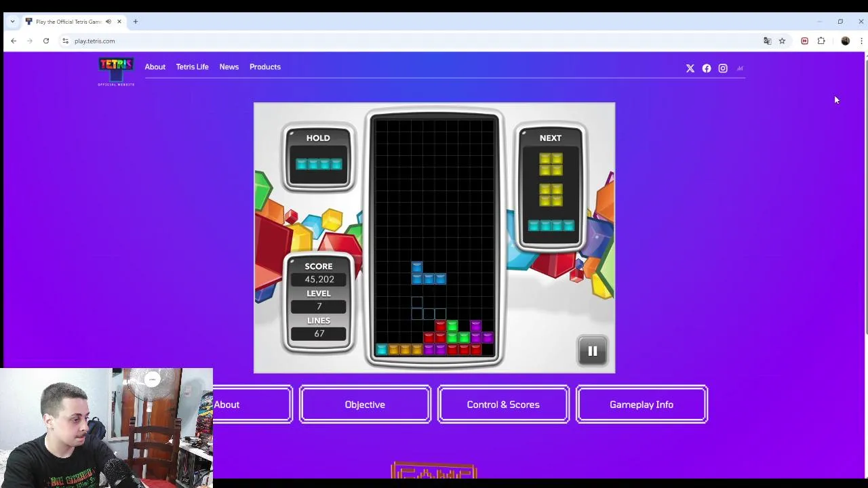Image resolution: width=868 pixels, height=488 pixels.
Task: Open the Facebook social link
Action: click(x=707, y=68)
